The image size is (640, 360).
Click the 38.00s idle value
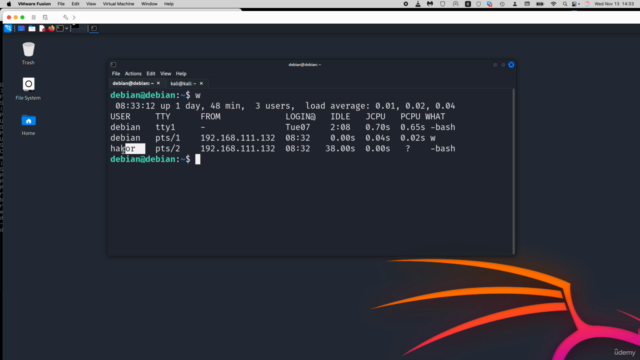pyautogui.click(x=340, y=149)
